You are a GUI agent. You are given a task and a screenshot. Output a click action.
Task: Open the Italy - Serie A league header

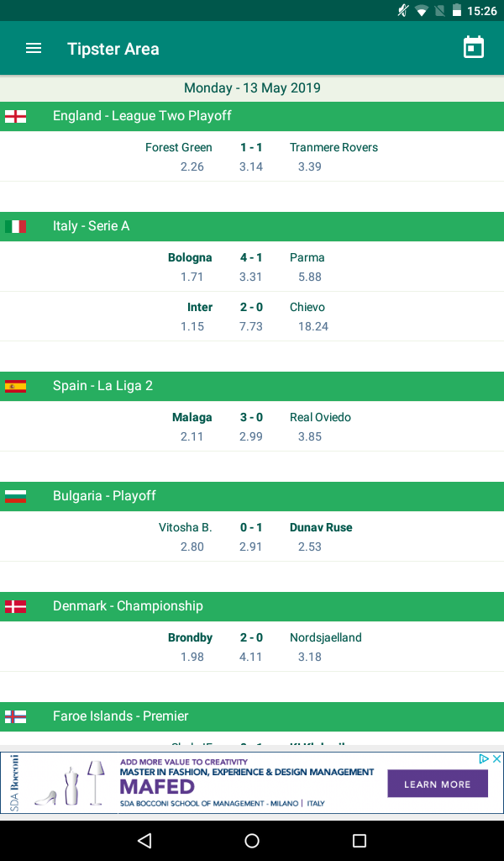[x=252, y=226]
